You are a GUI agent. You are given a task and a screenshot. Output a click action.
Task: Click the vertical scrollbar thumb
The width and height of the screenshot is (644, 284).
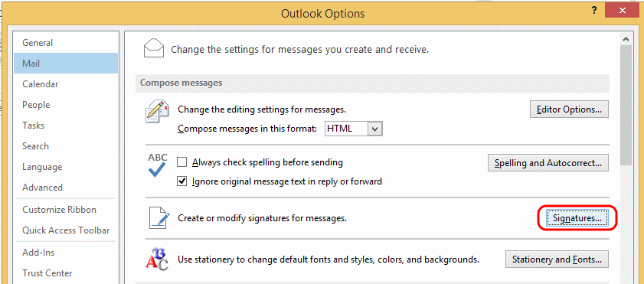click(x=626, y=105)
